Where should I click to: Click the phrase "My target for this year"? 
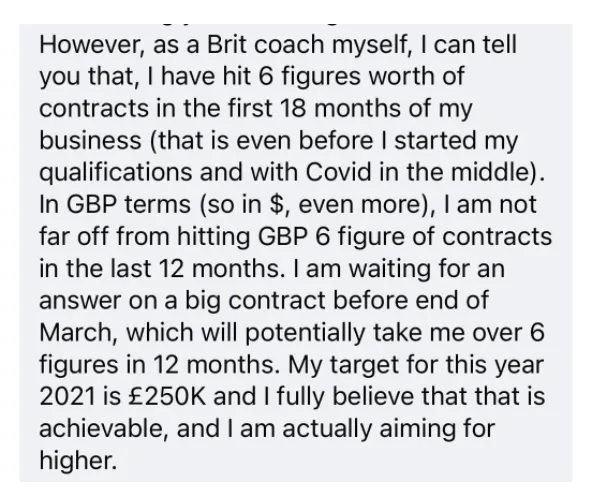[415, 364]
